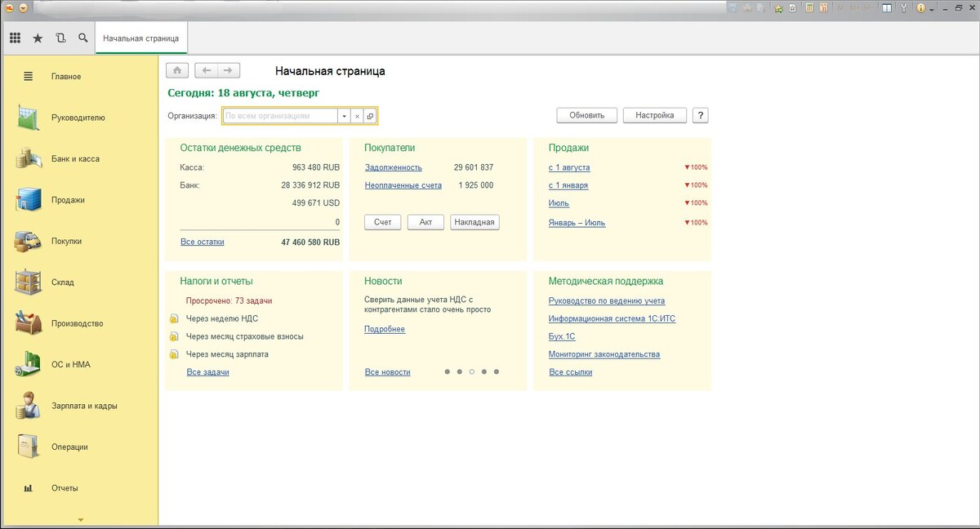Select the last news pagination dot
The image size is (980, 529).
click(497, 371)
